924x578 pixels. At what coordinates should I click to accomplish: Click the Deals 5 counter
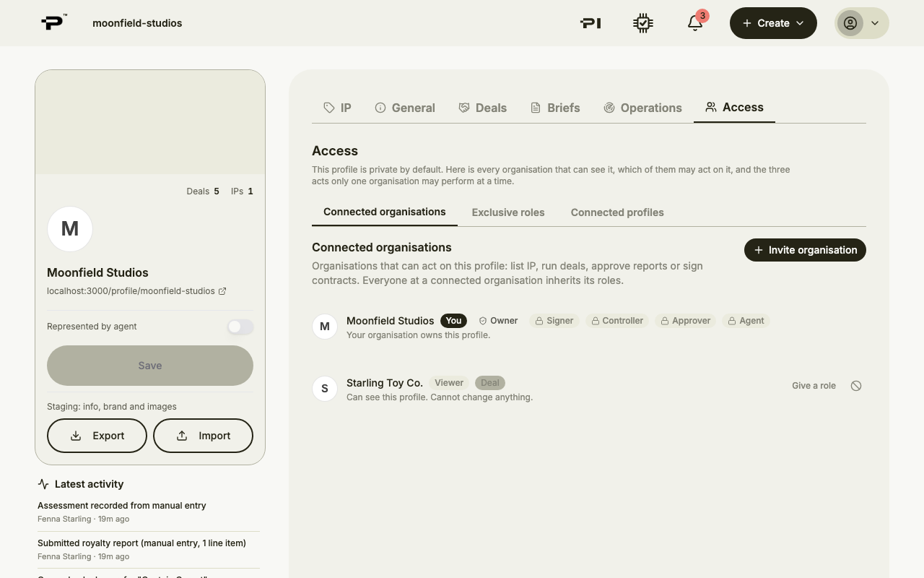[203, 191]
